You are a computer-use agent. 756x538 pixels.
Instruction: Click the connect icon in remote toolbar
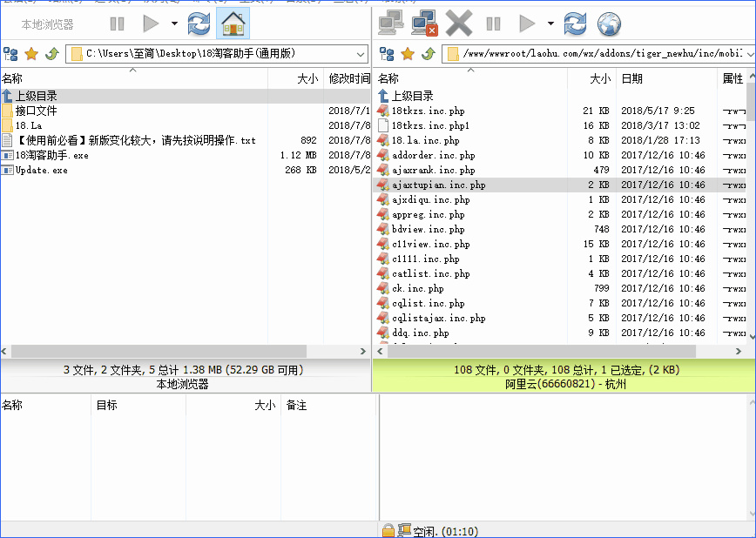pos(391,24)
